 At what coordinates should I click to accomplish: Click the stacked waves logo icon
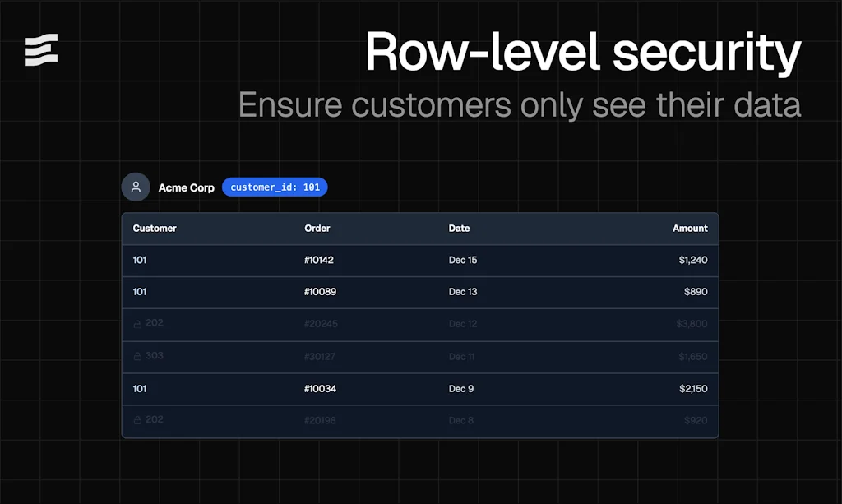tap(41, 50)
